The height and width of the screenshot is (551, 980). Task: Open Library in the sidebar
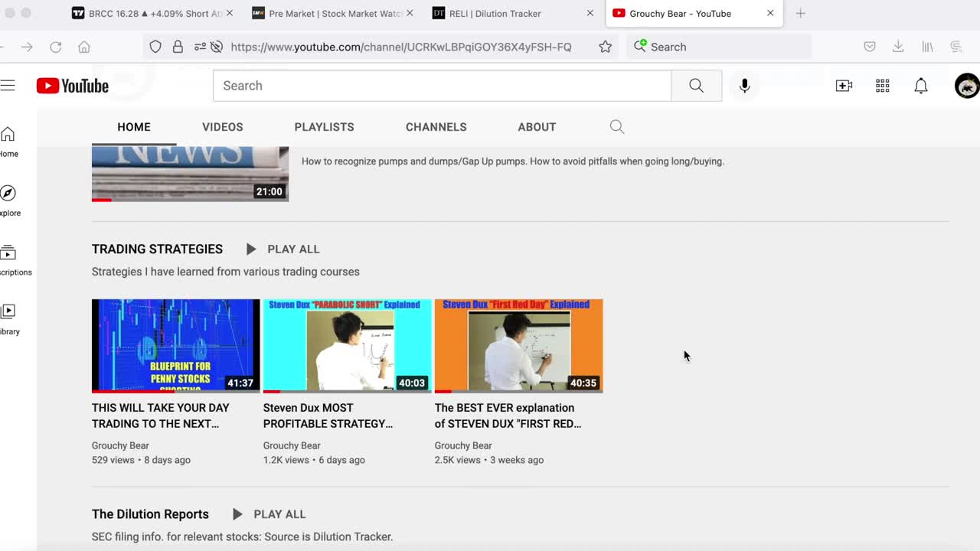point(9,320)
